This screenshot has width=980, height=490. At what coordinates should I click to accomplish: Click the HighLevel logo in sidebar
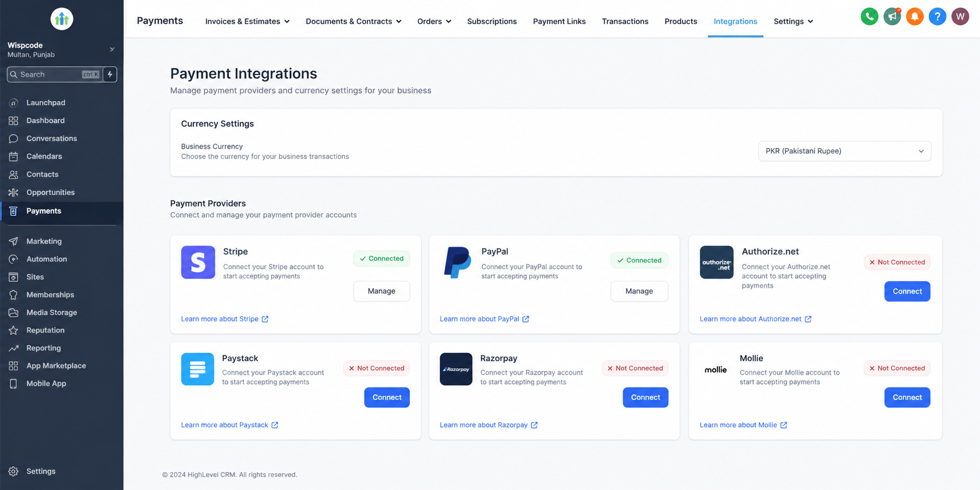[x=62, y=19]
